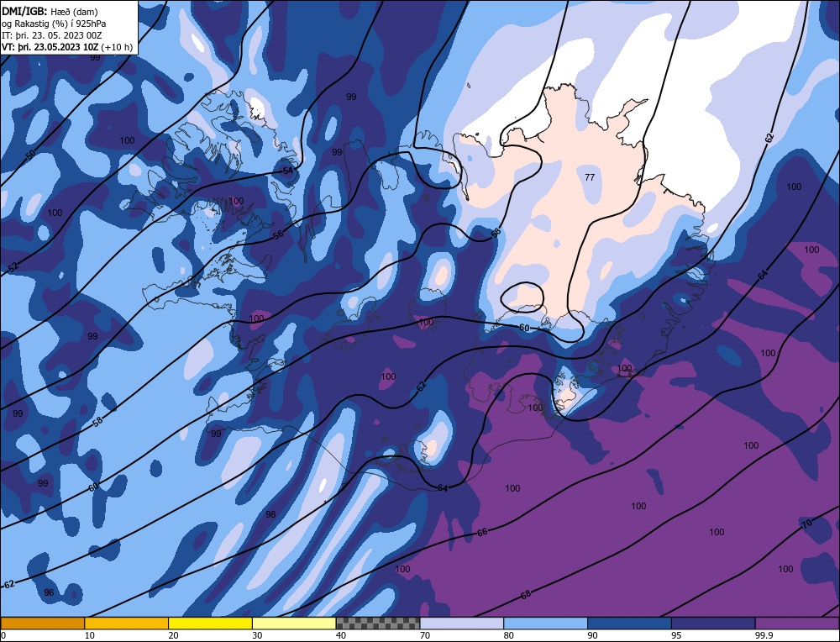Click the contour label '52'
Screen dimensions: 840x642
(13, 267)
